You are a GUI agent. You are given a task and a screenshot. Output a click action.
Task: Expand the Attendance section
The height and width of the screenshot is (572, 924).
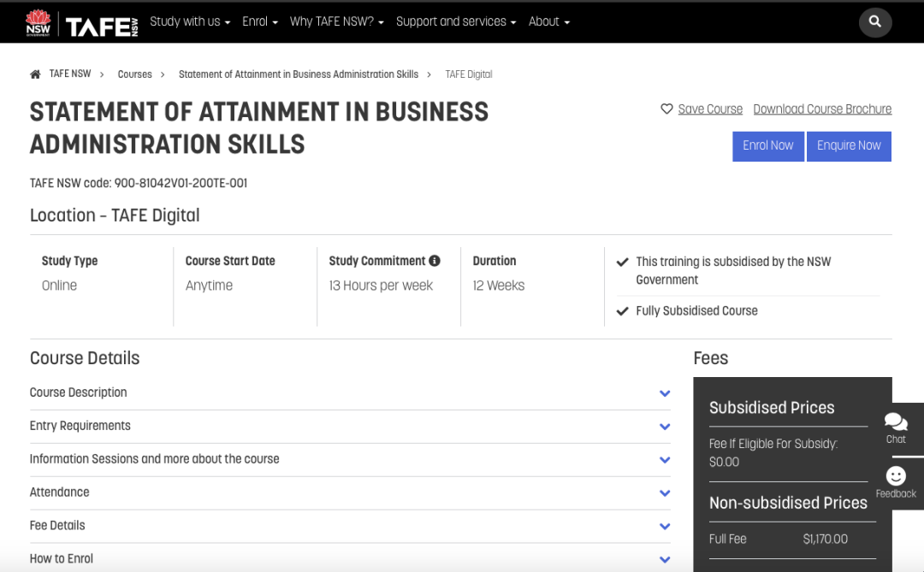351,492
